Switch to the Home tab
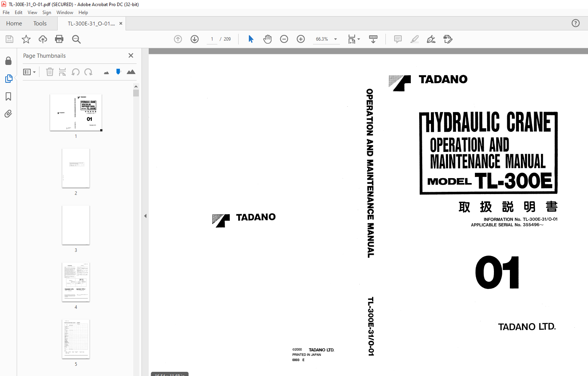 [x=14, y=23]
